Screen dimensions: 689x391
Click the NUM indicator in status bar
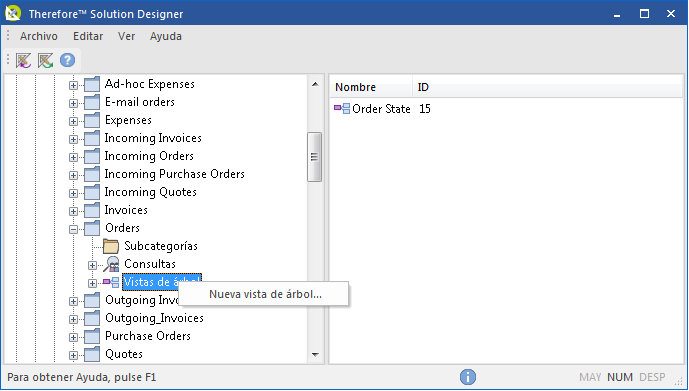(x=620, y=377)
